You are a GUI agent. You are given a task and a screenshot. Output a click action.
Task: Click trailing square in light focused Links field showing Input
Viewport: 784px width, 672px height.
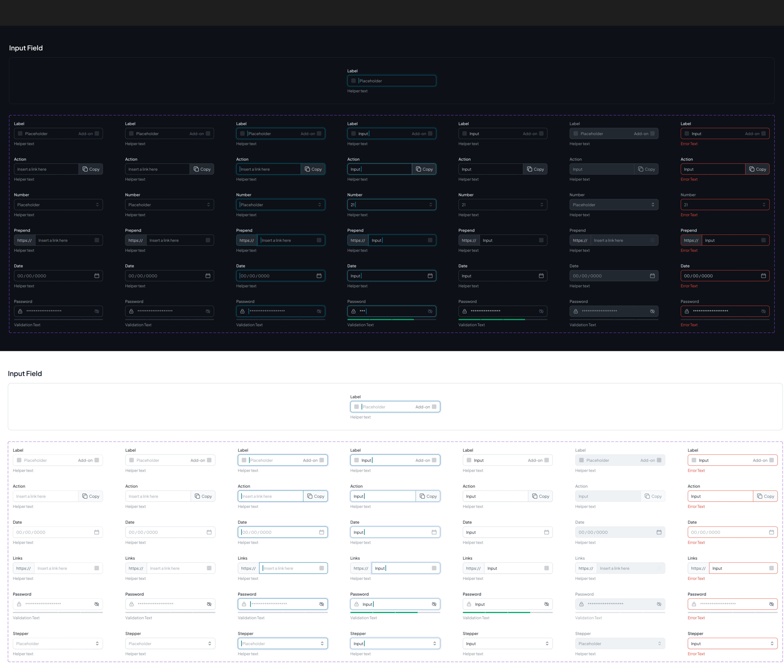[x=434, y=568]
